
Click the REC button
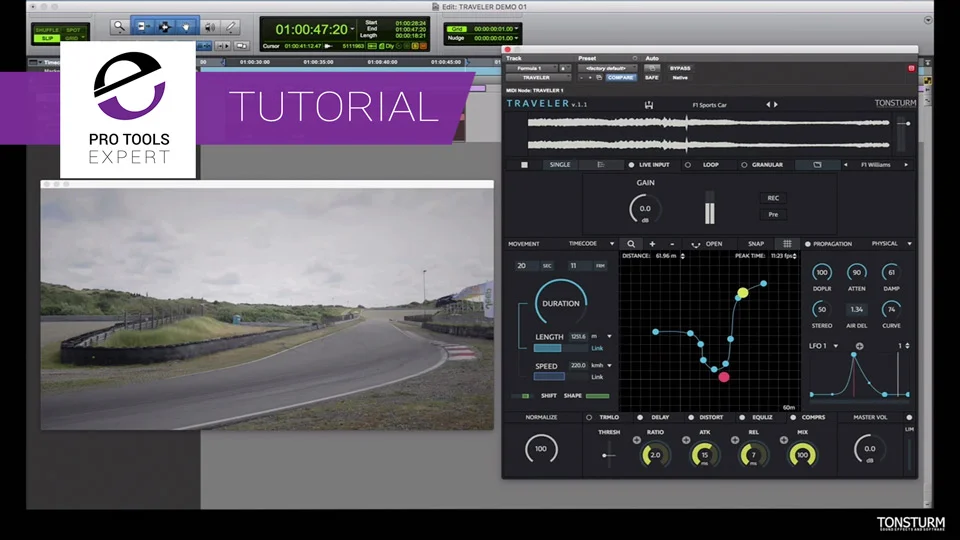[x=773, y=198]
